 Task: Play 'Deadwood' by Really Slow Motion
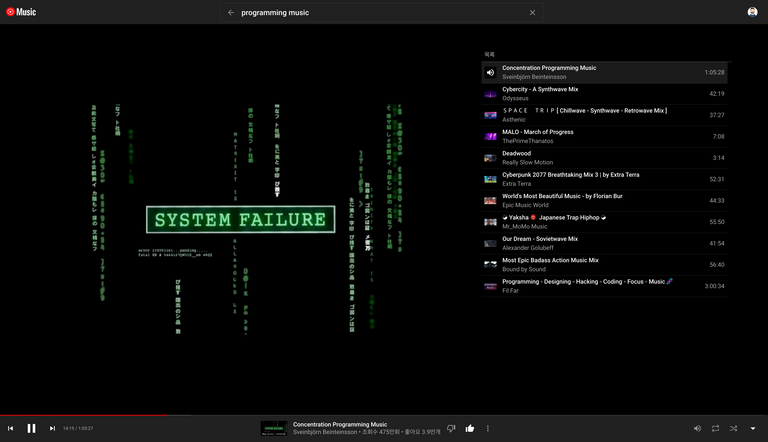(516, 153)
